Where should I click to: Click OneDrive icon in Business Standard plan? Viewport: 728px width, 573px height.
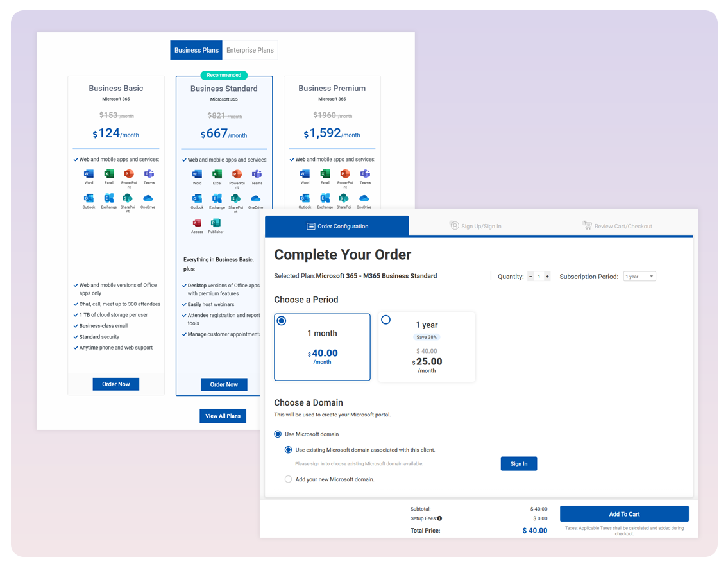255,199
